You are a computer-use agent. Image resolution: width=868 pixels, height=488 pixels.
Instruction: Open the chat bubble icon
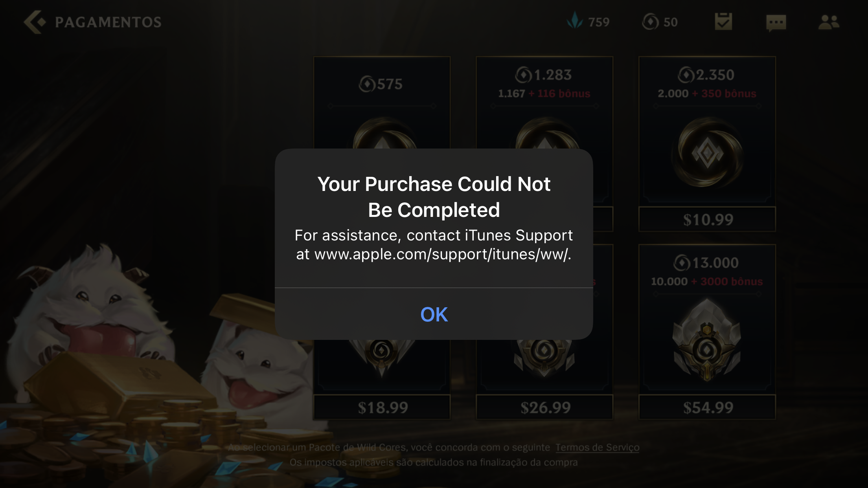776,23
